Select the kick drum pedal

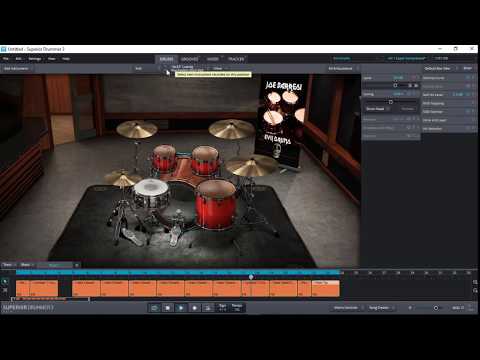(176, 230)
